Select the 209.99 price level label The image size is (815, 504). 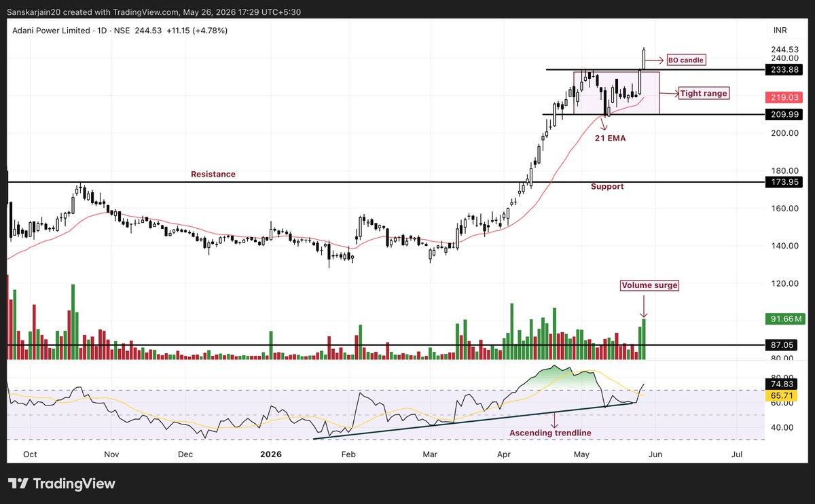pos(784,114)
